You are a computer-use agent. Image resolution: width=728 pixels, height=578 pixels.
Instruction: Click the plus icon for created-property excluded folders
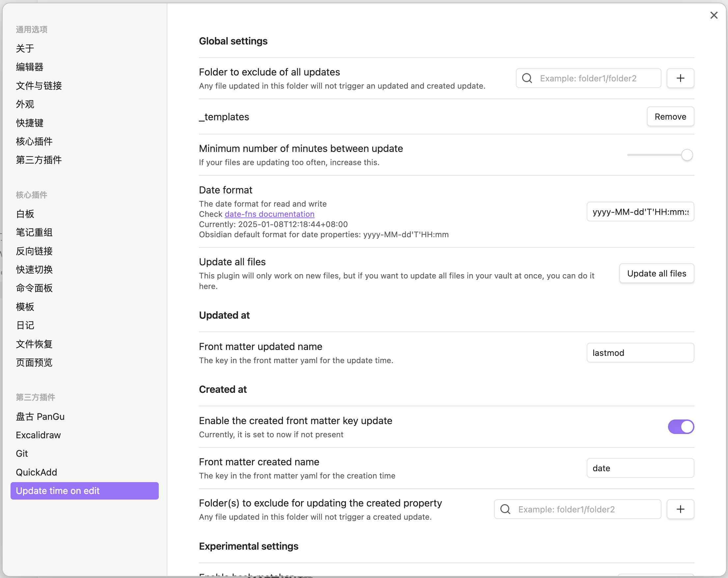680,509
